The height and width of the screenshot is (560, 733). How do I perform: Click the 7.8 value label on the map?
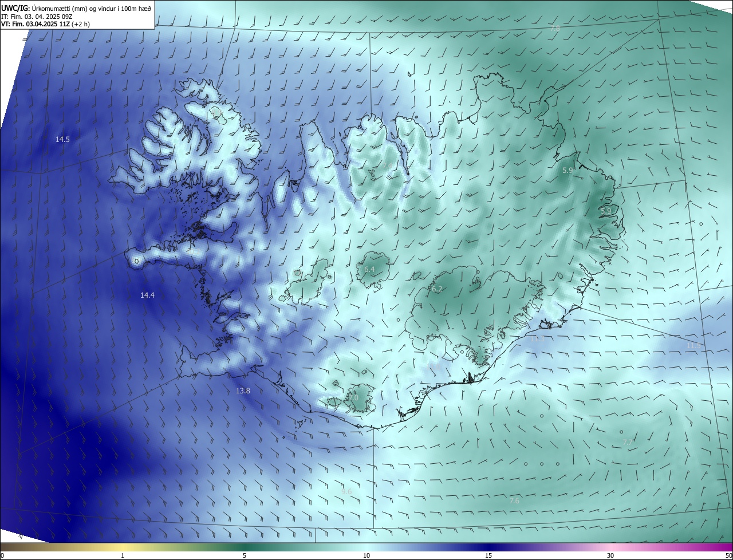pyautogui.click(x=555, y=29)
